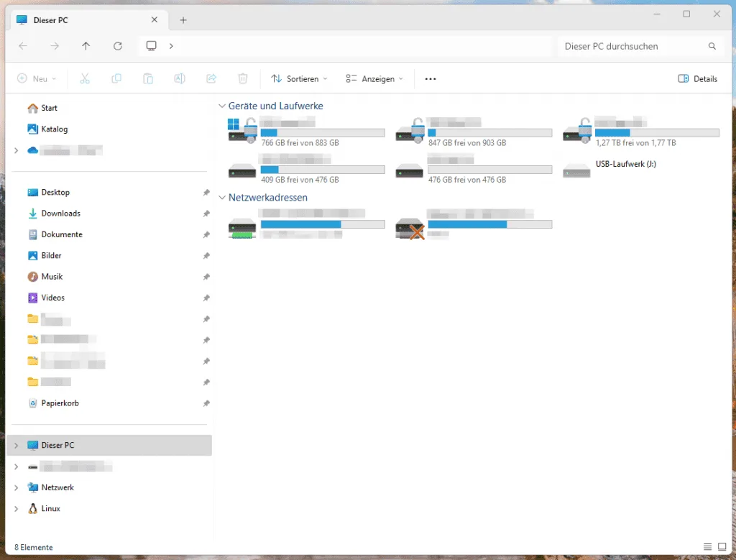Unpin Downloads from the sidebar
Viewport: 736px width, 560px height.
pyautogui.click(x=206, y=213)
